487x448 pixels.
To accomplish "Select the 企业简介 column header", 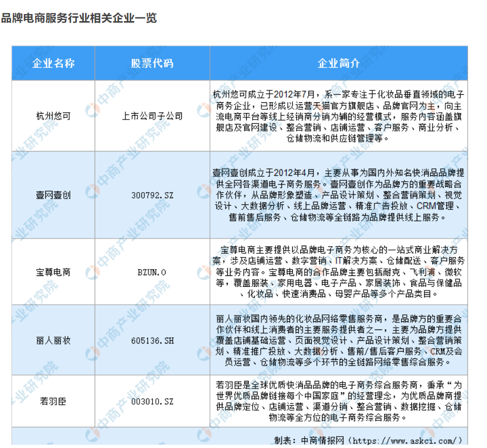I will 339,63.
